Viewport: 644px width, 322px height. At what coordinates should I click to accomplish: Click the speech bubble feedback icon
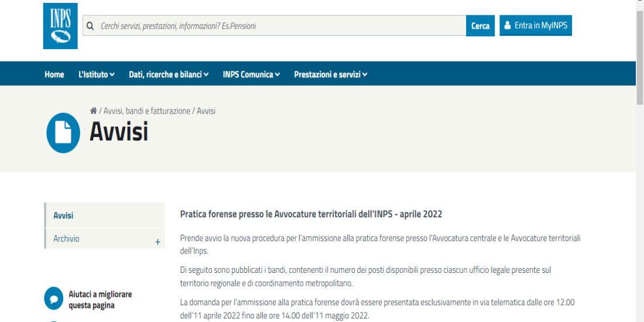[53, 299]
